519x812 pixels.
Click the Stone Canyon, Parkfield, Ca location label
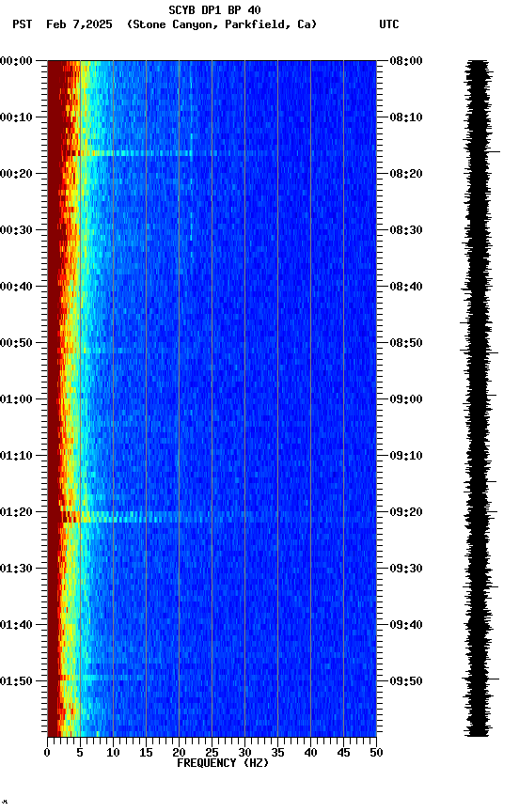(x=222, y=24)
